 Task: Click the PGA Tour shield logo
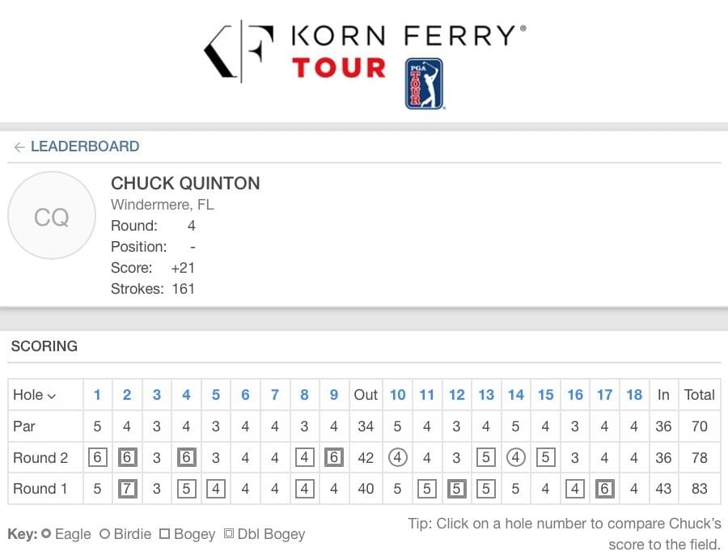pos(425,83)
